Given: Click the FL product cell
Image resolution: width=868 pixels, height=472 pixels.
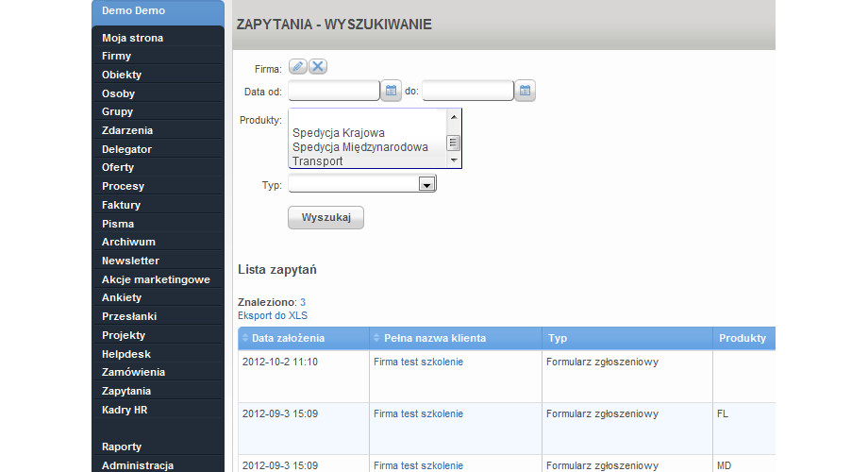Looking at the screenshot, I should click(x=723, y=413).
